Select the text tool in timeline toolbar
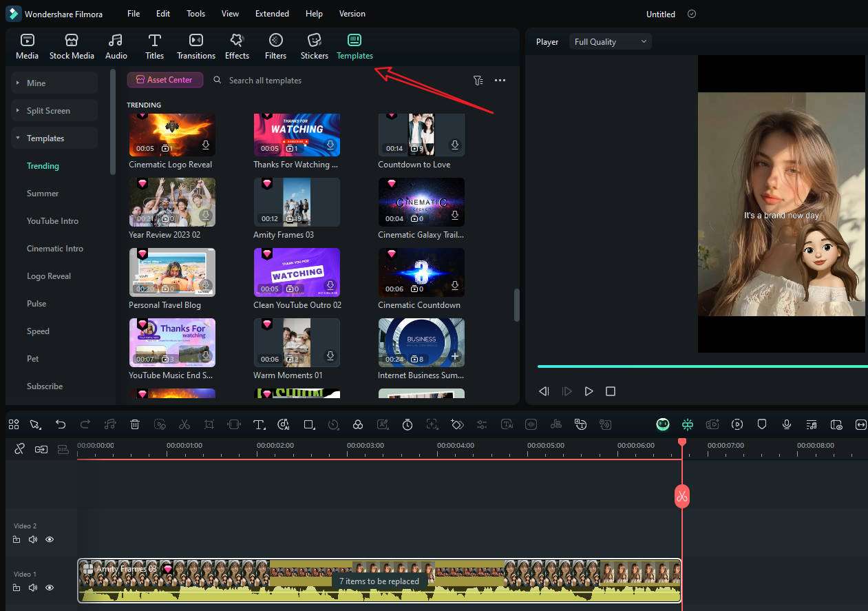The width and height of the screenshot is (868, 611). pyautogui.click(x=259, y=424)
